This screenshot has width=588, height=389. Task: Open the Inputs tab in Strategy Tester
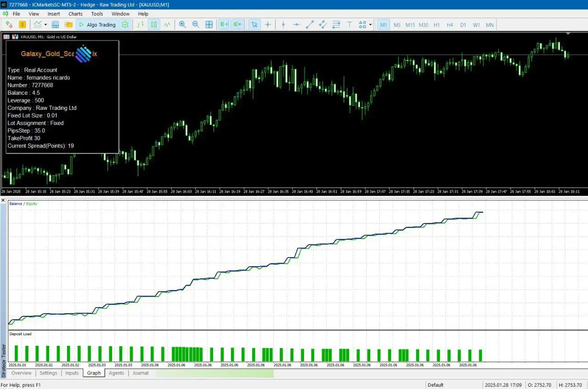pyautogui.click(x=72, y=373)
